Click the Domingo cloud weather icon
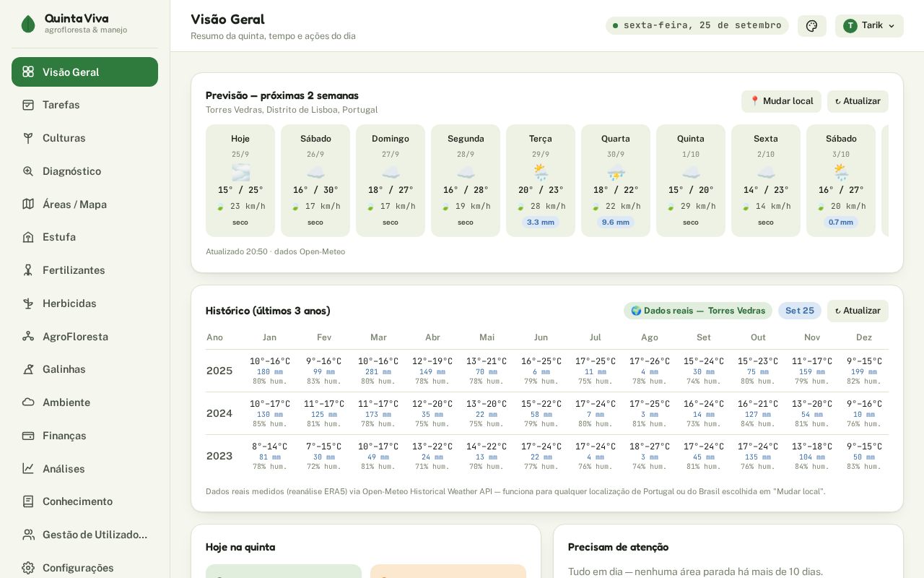 coord(391,172)
